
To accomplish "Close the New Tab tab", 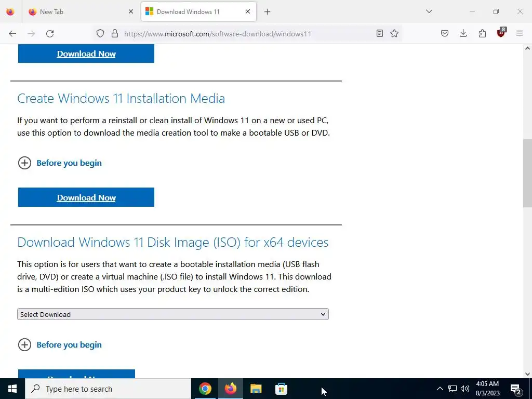I will pyautogui.click(x=131, y=11).
